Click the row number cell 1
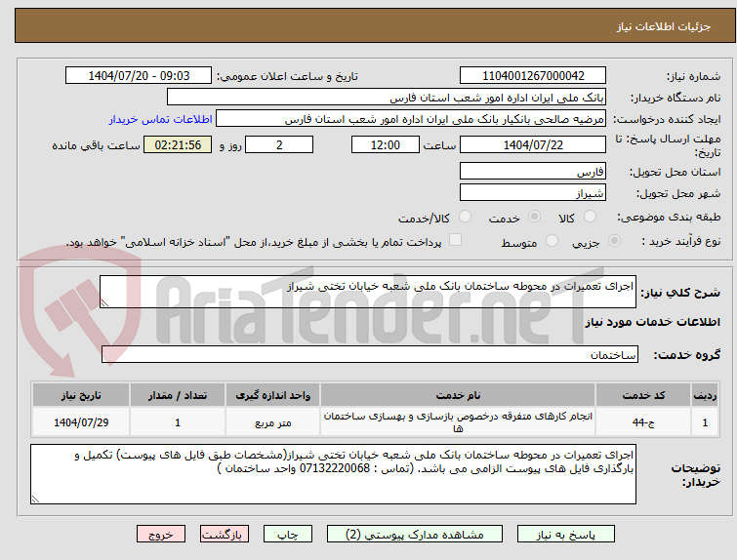737x560 pixels. pyautogui.click(x=705, y=422)
